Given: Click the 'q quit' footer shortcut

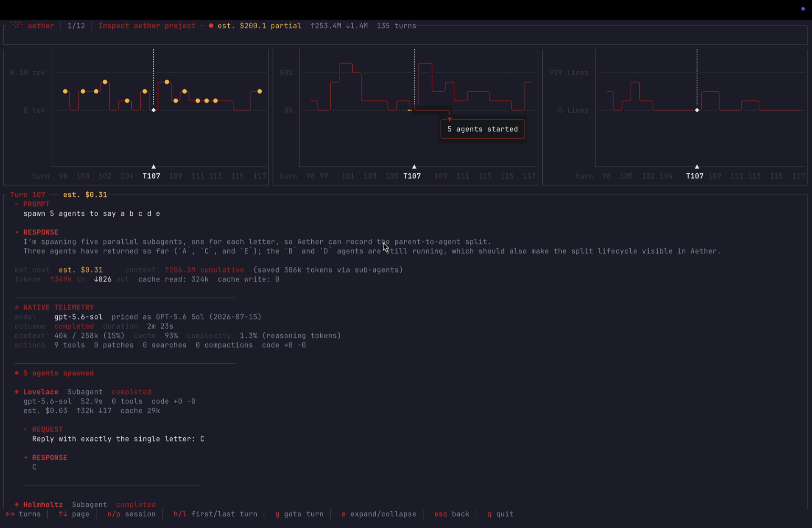Looking at the screenshot, I should 500,514.
